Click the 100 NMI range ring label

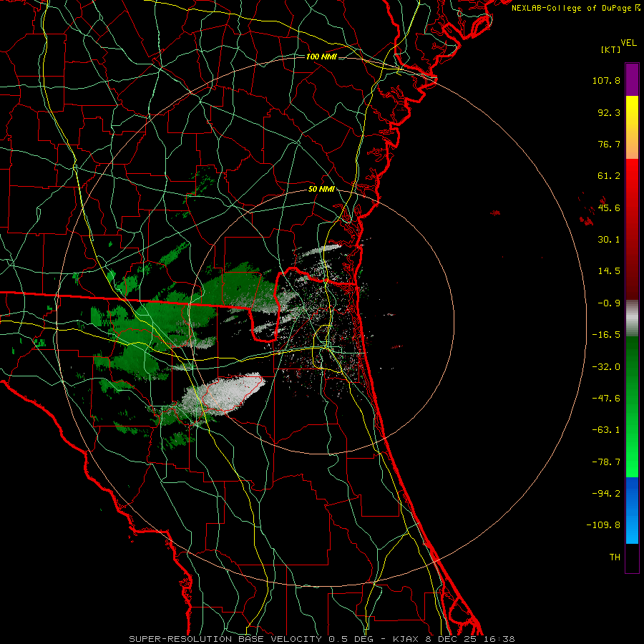321,57
